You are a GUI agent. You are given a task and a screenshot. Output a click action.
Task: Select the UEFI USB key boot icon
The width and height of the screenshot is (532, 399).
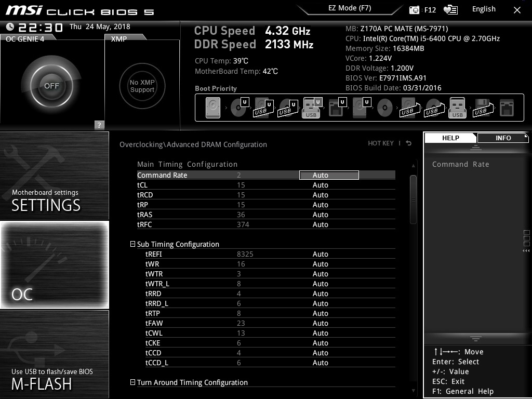coord(312,108)
